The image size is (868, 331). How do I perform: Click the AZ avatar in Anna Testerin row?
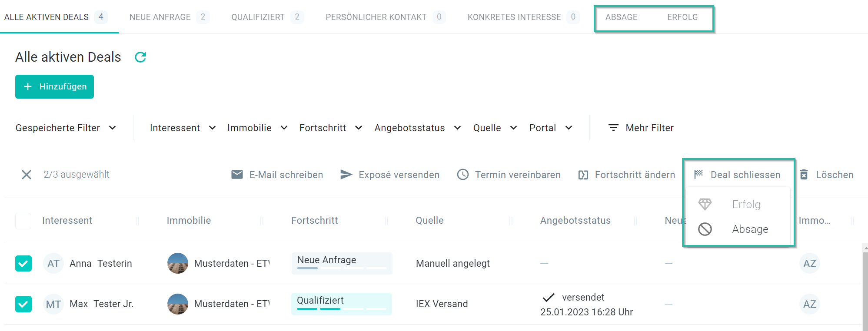coord(809,264)
